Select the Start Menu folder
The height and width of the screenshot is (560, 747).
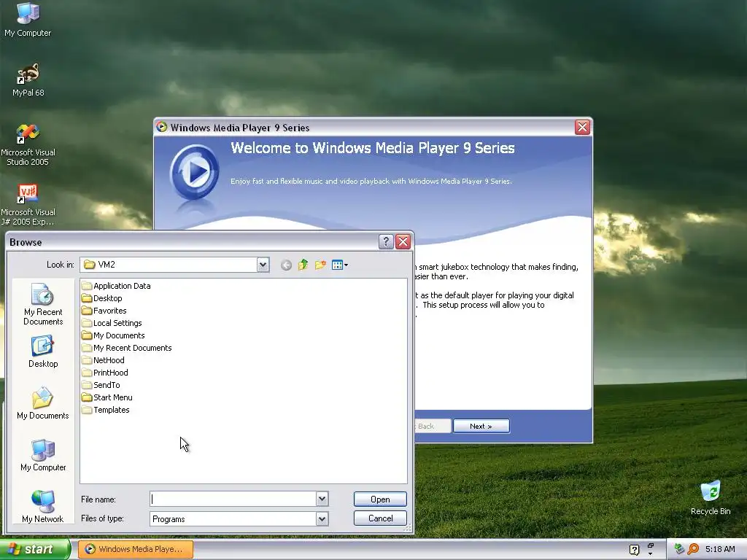pos(107,397)
